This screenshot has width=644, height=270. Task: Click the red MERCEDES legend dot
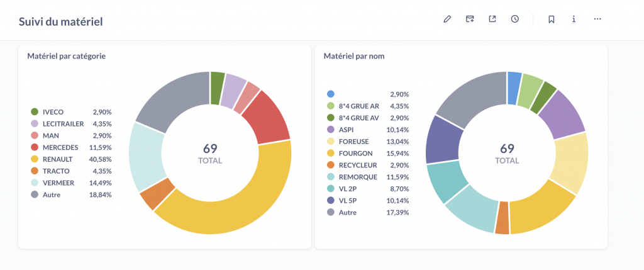(35, 148)
